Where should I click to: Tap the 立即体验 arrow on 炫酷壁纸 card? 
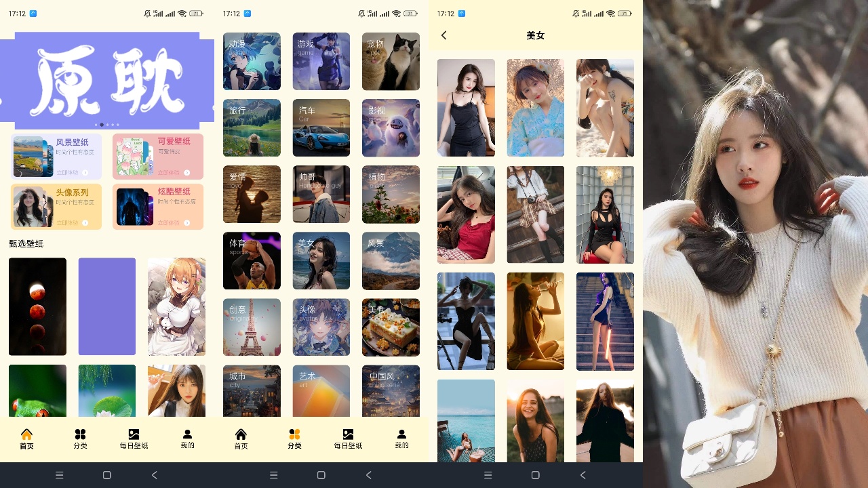(186, 222)
